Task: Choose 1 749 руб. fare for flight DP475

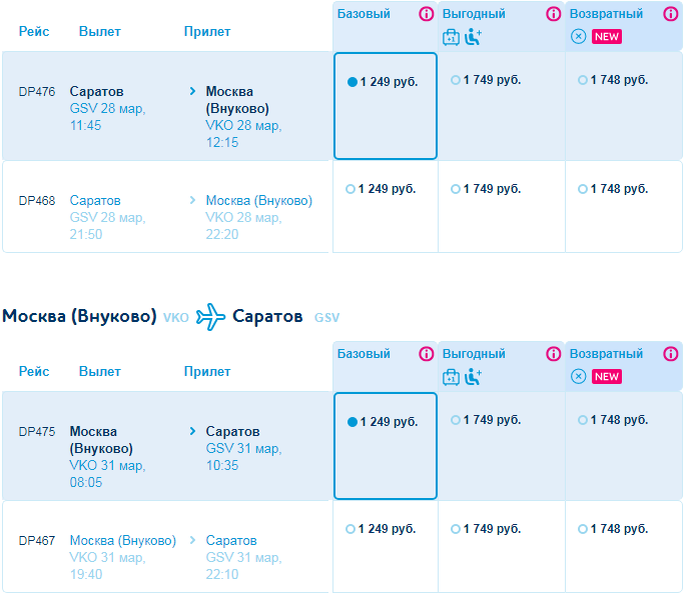Action: pyautogui.click(x=486, y=420)
